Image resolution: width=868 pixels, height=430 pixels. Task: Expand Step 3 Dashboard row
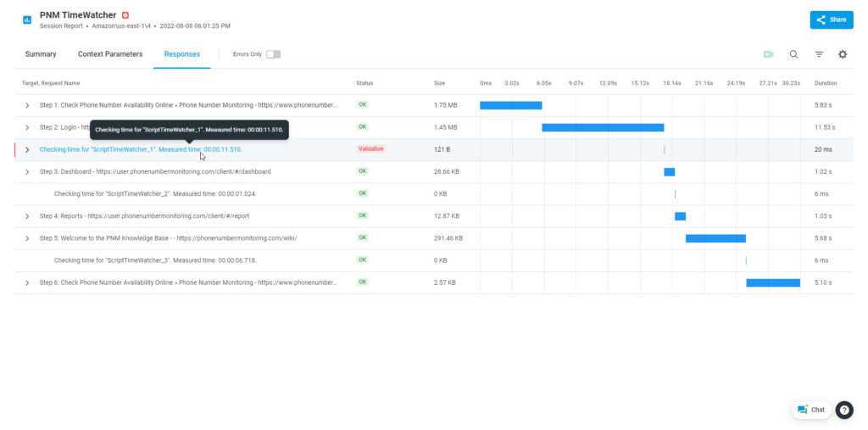(27, 171)
